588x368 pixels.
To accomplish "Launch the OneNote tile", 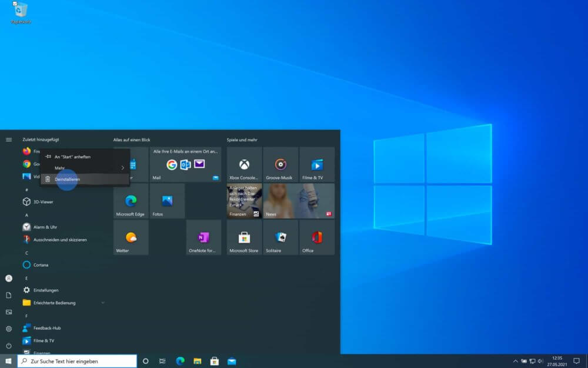I will (203, 237).
